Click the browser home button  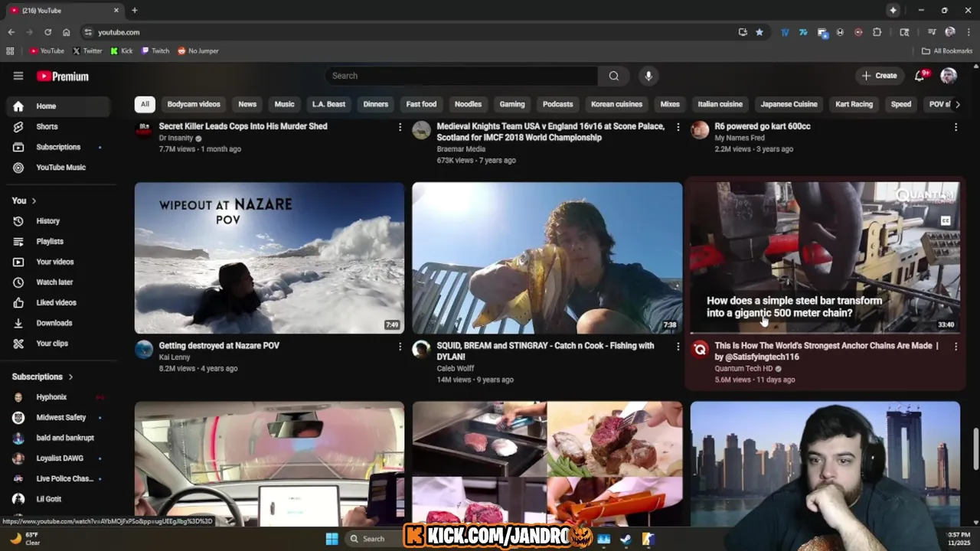(67, 32)
